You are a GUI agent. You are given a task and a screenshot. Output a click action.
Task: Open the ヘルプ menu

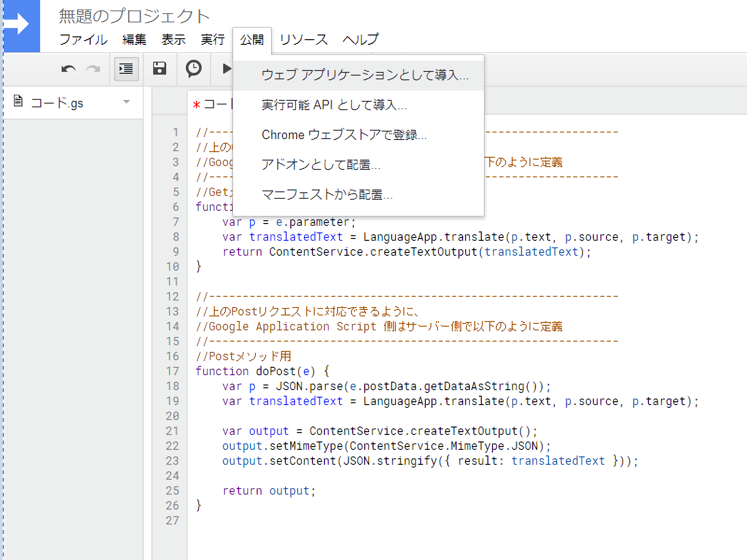360,40
